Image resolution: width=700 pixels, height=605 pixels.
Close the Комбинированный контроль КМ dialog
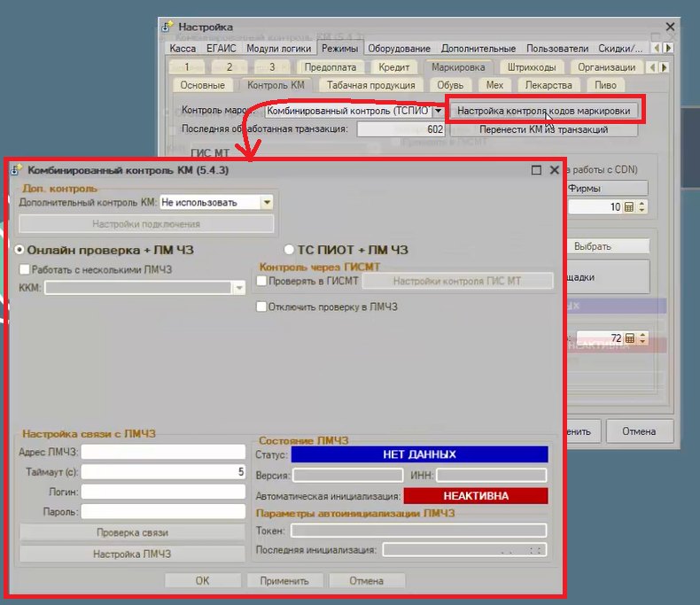pyautogui.click(x=555, y=170)
